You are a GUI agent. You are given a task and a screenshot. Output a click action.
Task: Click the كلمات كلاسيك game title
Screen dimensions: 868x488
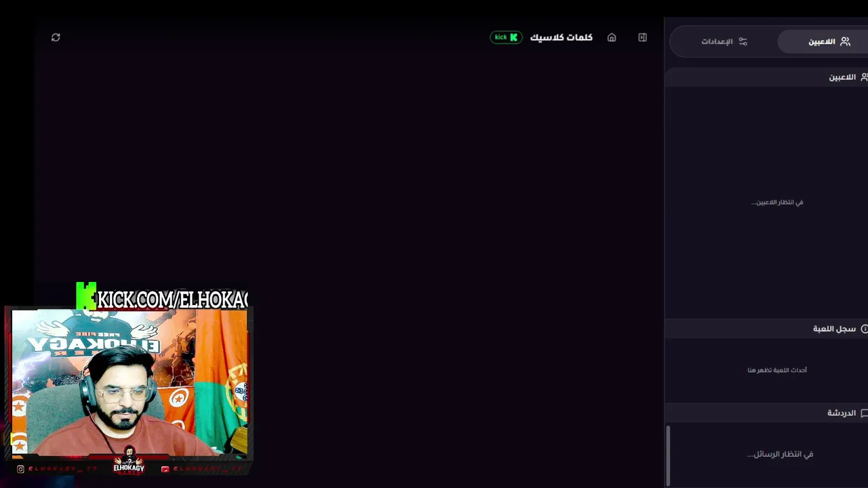point(561,37)
